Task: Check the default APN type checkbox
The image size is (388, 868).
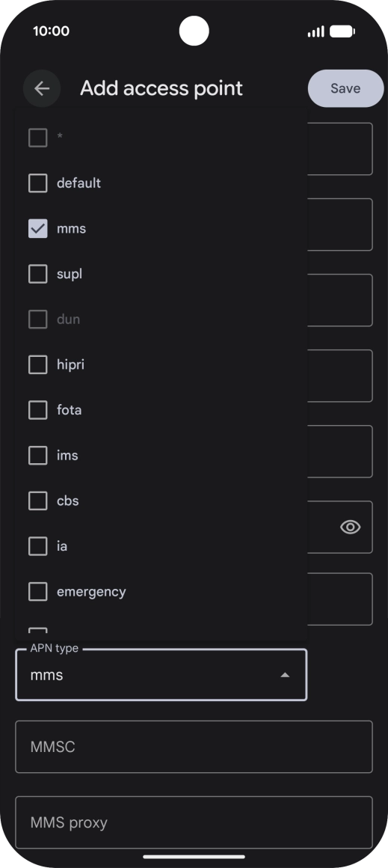Action: [37, 183]
